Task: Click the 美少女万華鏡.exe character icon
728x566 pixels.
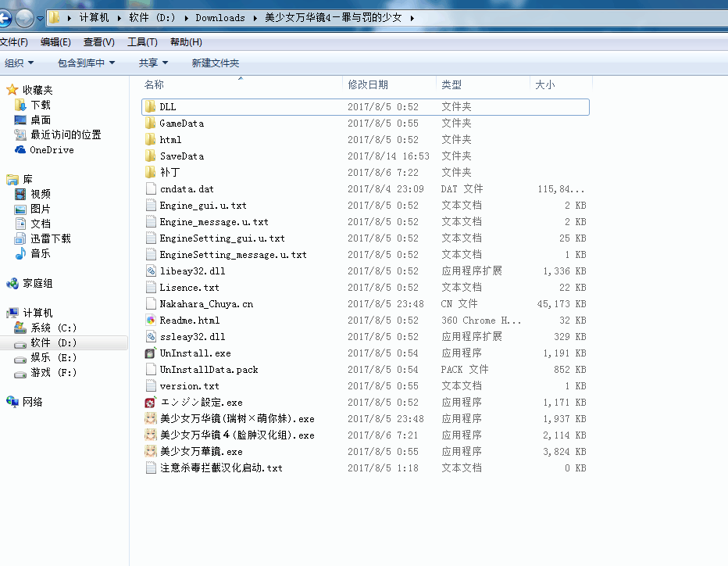Action: [151, 451]
